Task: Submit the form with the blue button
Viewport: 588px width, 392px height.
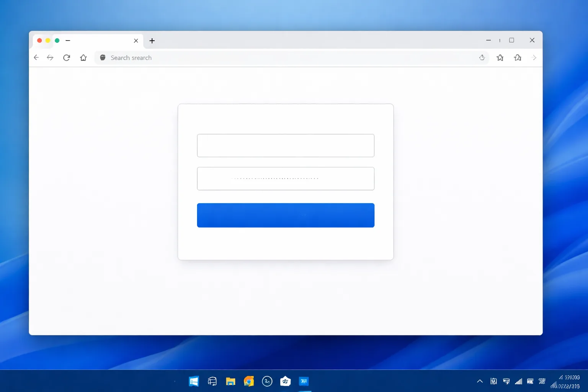Action: 286,215
